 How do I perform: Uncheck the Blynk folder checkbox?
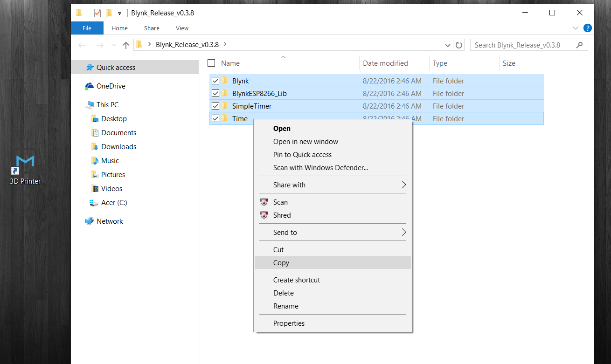215,81
